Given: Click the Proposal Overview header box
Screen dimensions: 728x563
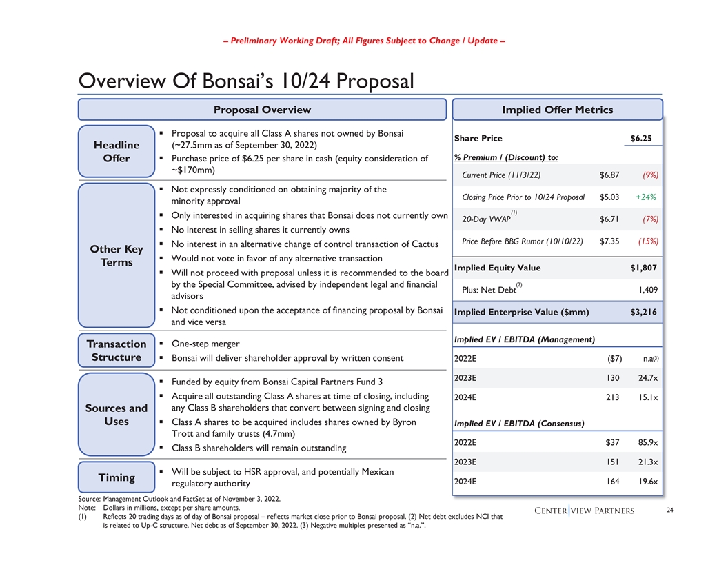Looking at the screenshot, I should (262, 110).
